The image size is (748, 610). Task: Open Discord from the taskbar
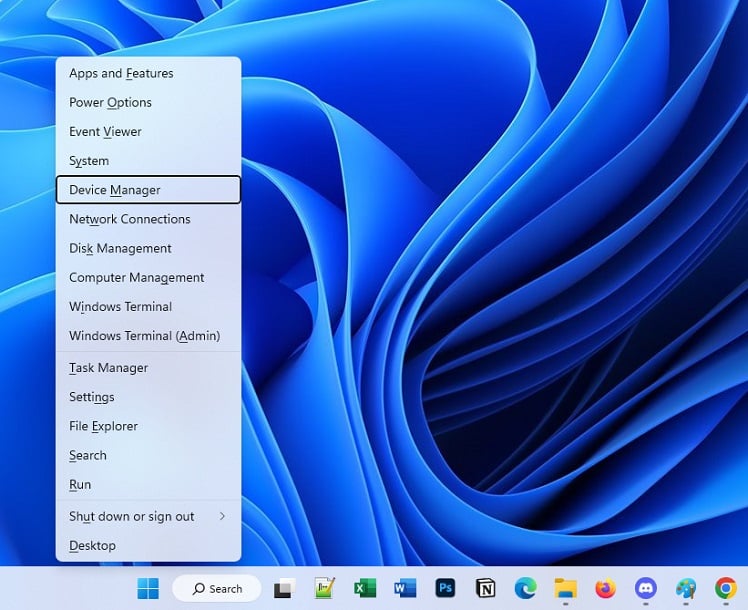click(645, 588)
